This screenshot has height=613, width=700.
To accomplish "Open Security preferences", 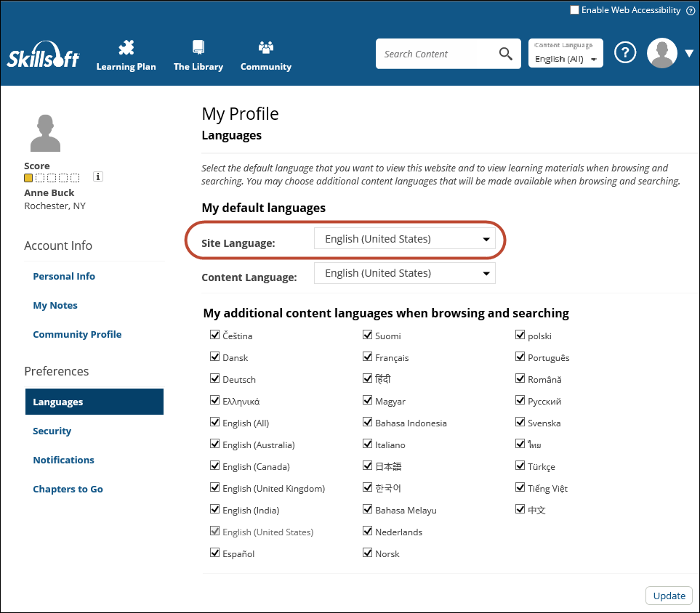I will tap(52, 431).
